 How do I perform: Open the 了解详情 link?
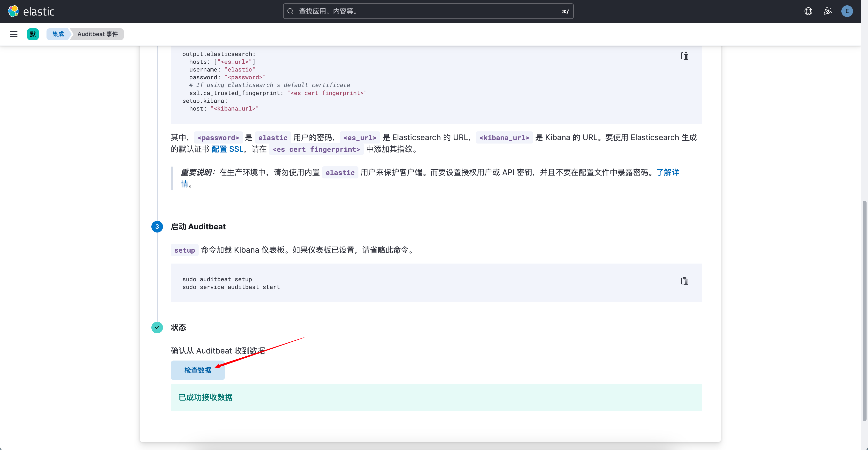(x=667, y=172)
